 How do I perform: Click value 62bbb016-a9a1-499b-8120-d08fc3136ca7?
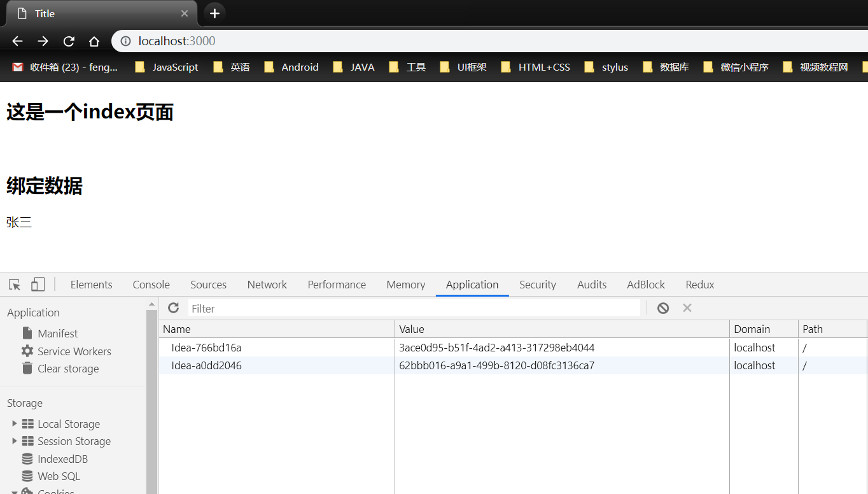click(x=497, y=365)
